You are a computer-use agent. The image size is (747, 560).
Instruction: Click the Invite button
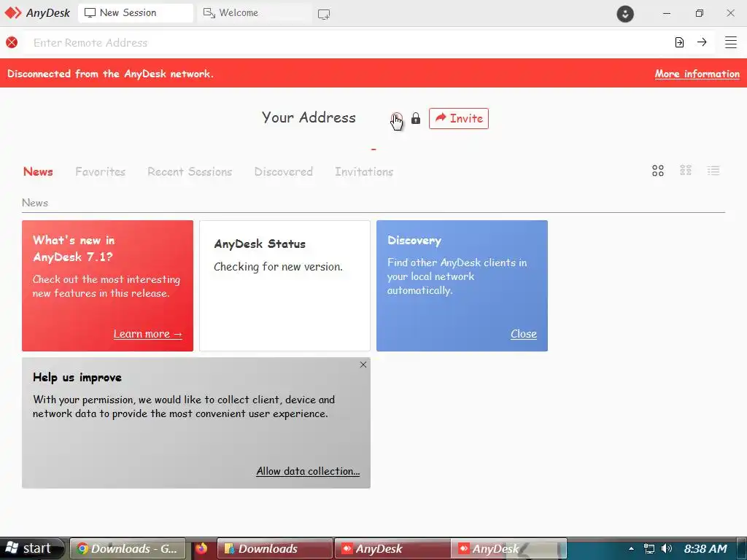coord(459,118)
